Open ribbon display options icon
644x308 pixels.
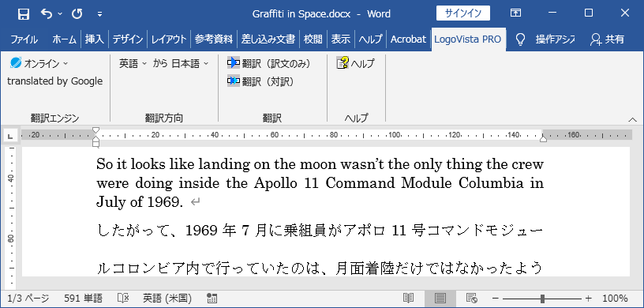pyautogui.click(x=515, y=13)
